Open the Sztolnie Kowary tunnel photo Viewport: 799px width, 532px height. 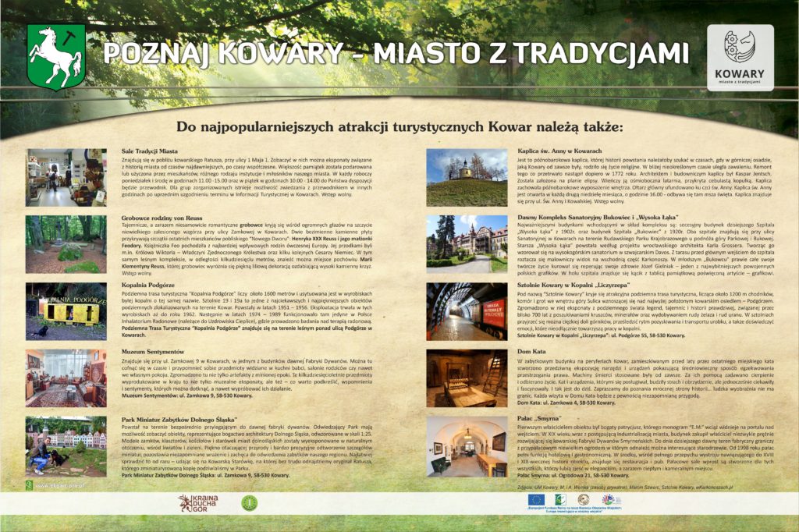coord(467,311)
